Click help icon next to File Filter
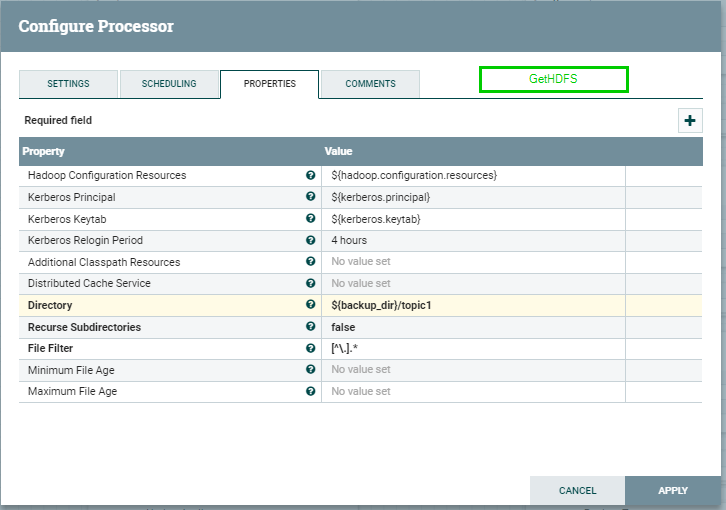Screen dimensions: 726x510 310,348
